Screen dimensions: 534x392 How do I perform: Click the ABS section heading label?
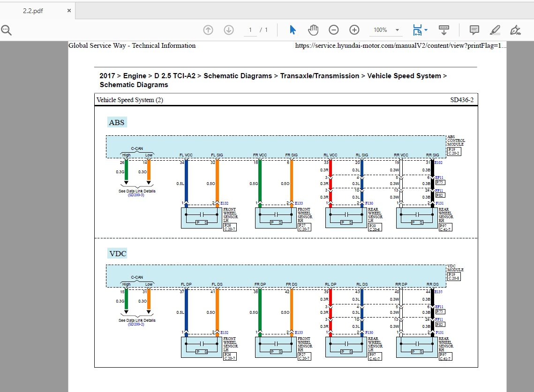[x=117, y=123]
